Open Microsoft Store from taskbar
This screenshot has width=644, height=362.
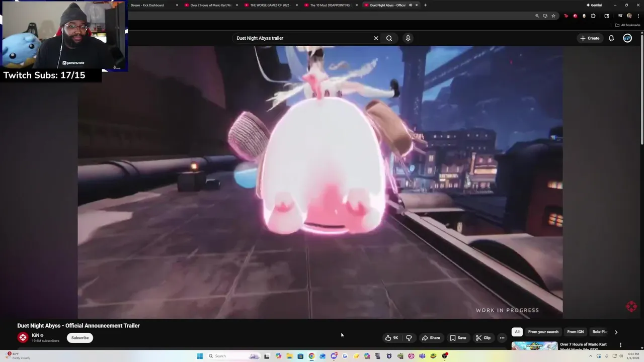point(300,356)
